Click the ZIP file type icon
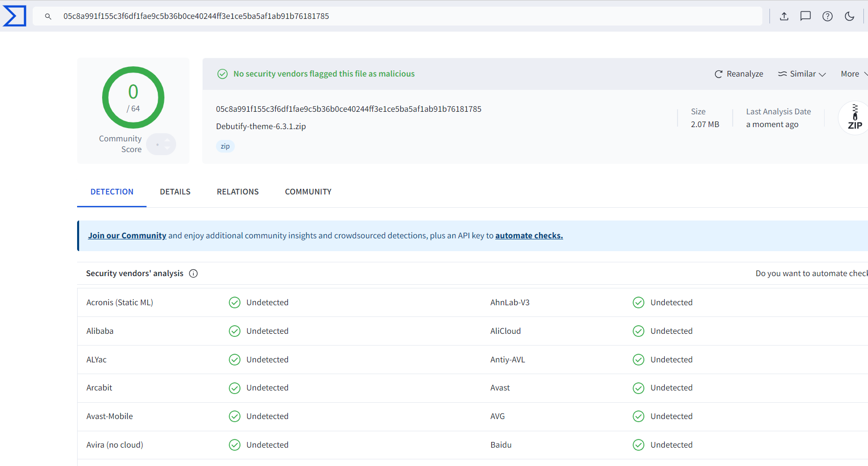868x466 pixels. [x=855, y=118]
